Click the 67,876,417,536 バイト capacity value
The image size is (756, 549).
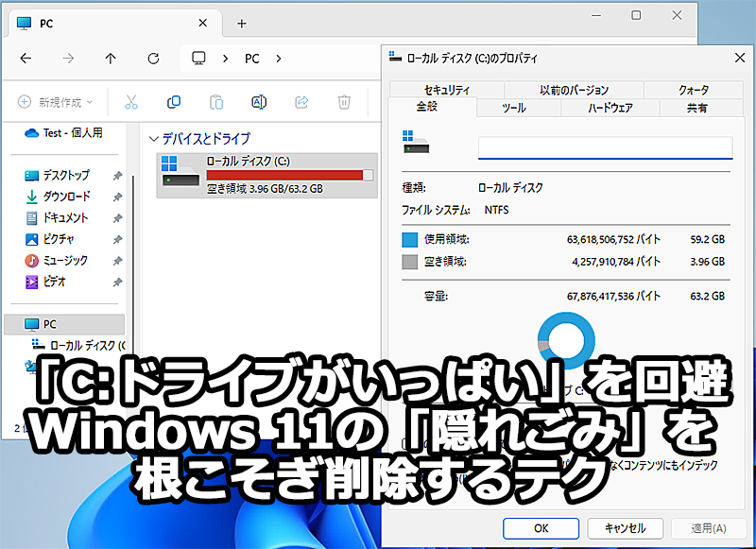[x=613, y=296]
